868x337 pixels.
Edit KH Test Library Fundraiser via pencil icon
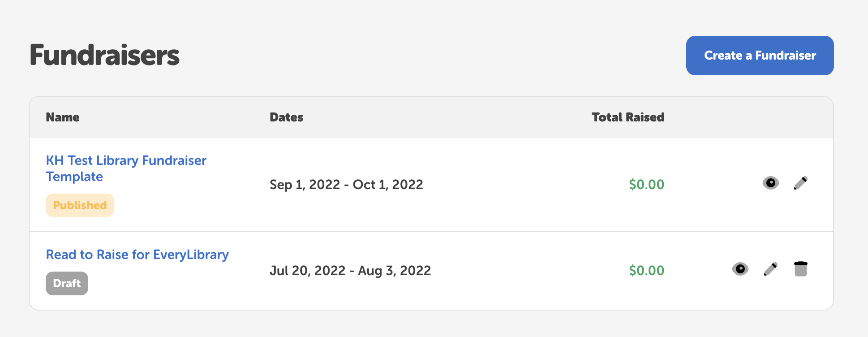pos(800,183)
